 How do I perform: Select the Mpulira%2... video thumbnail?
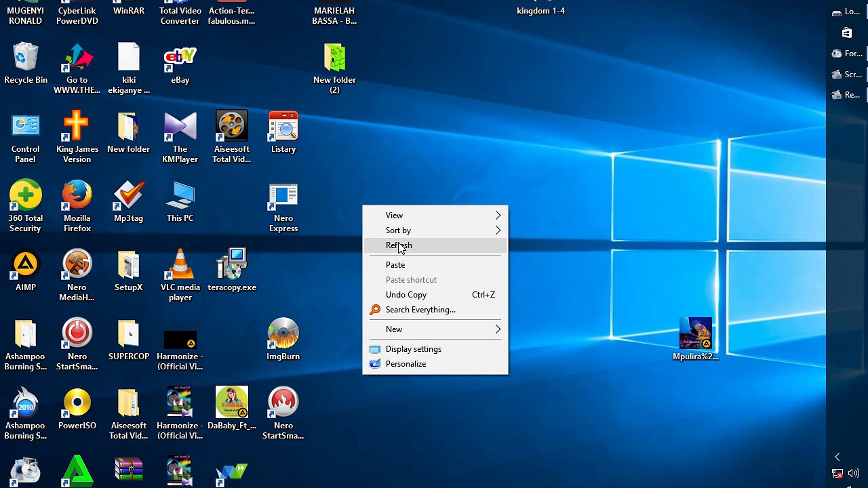696,333
